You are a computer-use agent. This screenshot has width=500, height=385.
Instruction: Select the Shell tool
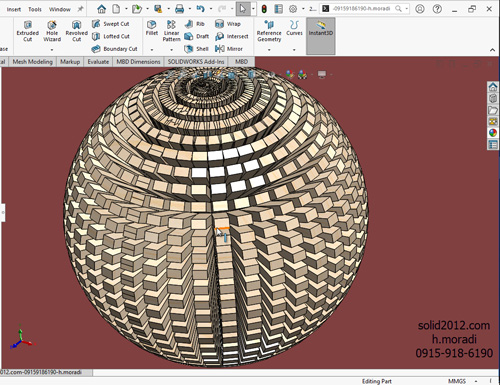(x=197, y=49)
